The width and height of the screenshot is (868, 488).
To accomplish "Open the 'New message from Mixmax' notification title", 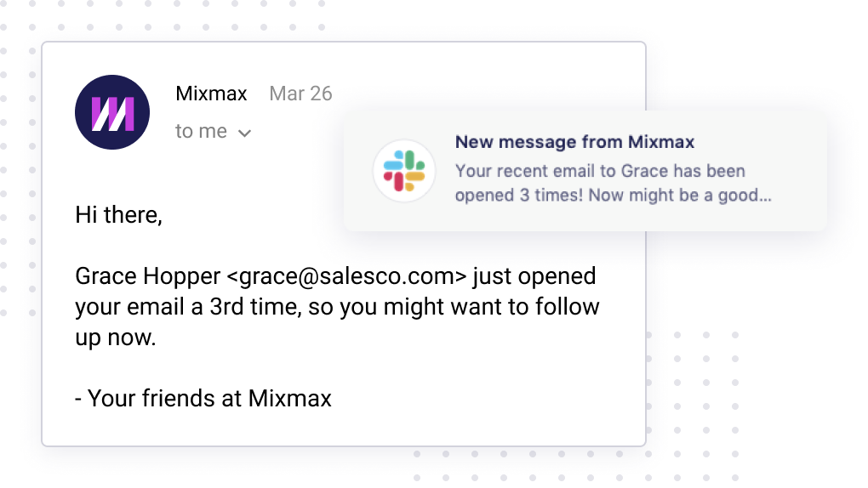I will tap(574, 142).
